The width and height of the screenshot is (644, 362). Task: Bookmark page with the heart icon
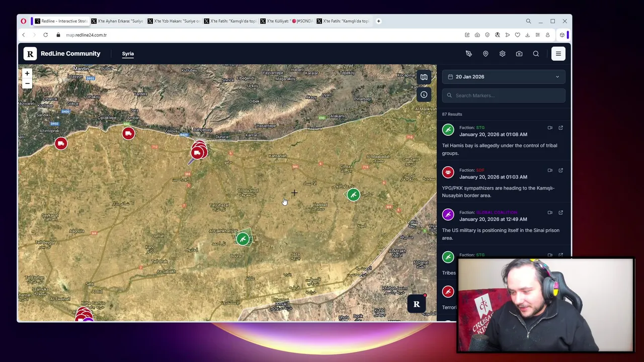tap(517, 35)
